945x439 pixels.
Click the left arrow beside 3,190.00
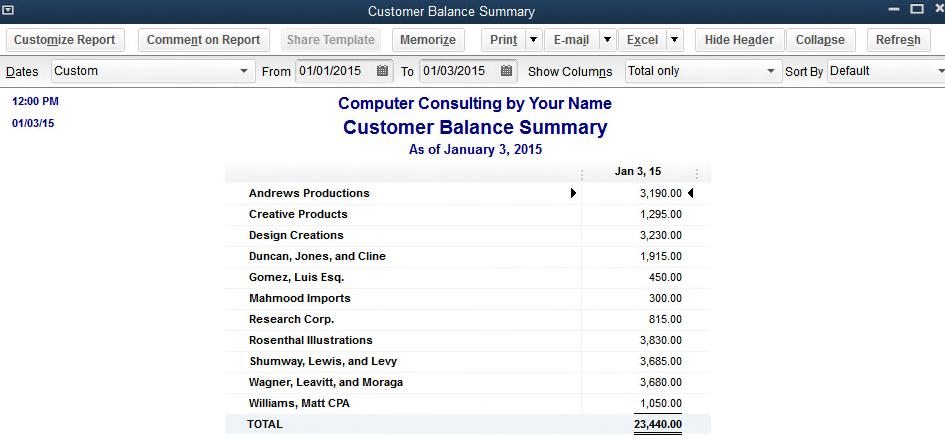pyautogui.click(x=690, y=193)
